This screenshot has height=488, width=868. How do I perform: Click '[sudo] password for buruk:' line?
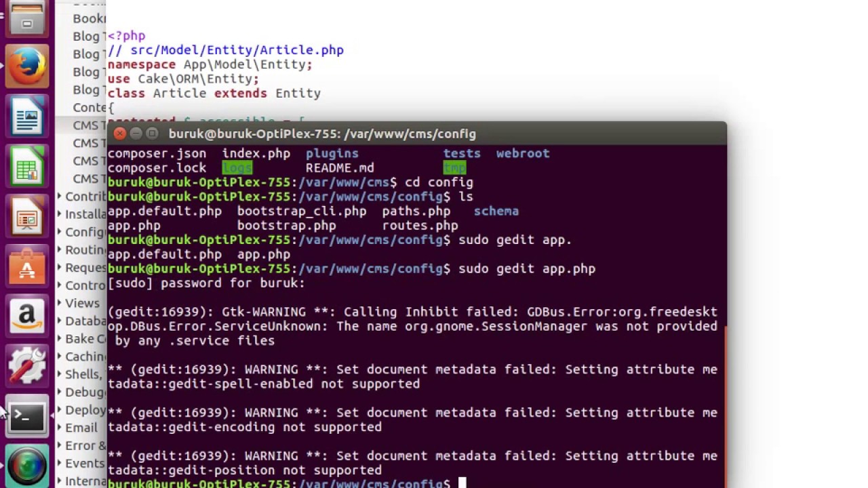[206, 283]
